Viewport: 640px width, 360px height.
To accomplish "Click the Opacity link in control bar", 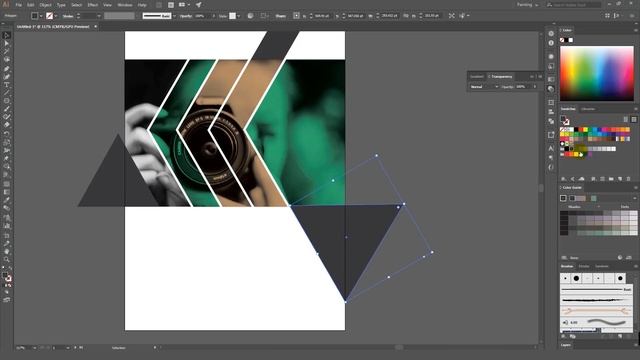I will [x=186, y=16].
